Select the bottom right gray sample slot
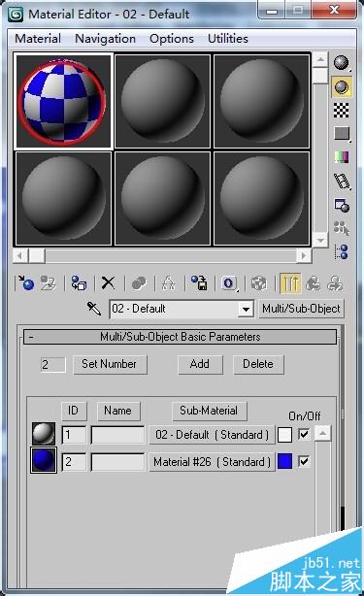Image resolution: width=364 pixels, height=596 pixels. (x=261, y=198)
